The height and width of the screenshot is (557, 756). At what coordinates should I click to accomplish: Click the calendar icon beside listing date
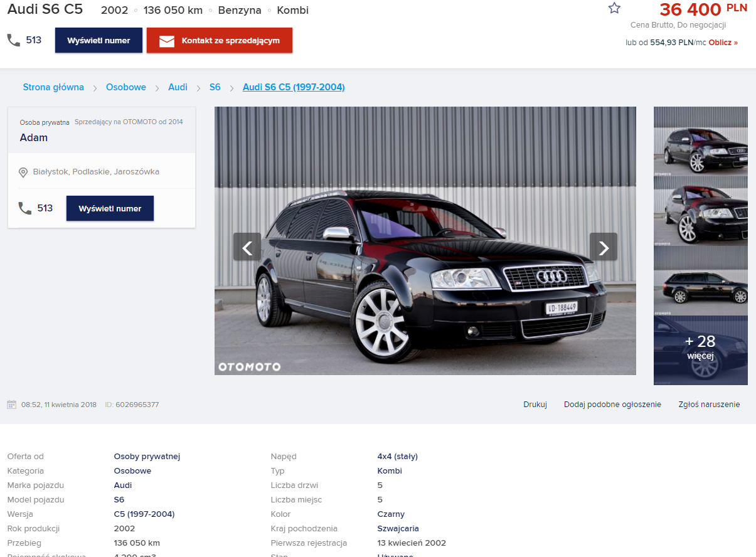11,405
